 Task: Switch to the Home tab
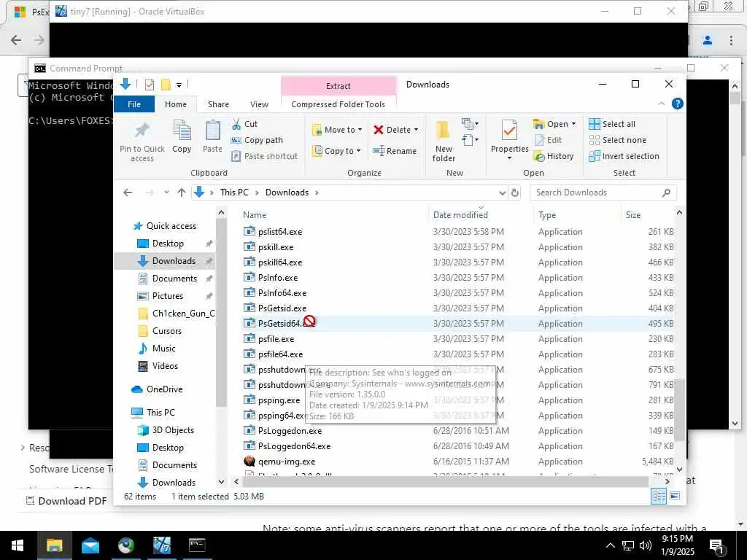[176, 104]
